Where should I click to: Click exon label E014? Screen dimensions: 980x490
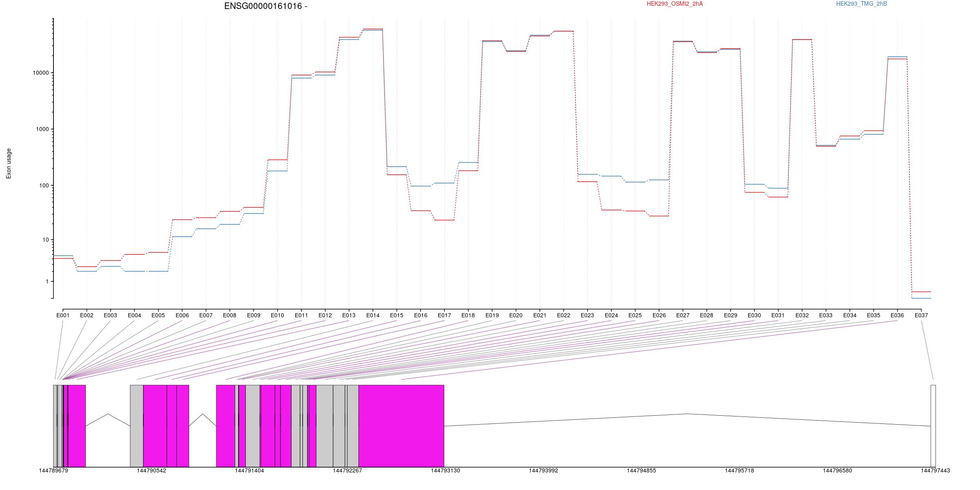[x=373, y=315]
